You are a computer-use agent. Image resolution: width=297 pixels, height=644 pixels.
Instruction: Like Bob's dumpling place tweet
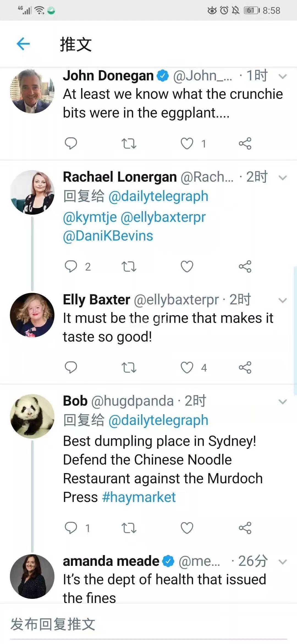point(187,528)
